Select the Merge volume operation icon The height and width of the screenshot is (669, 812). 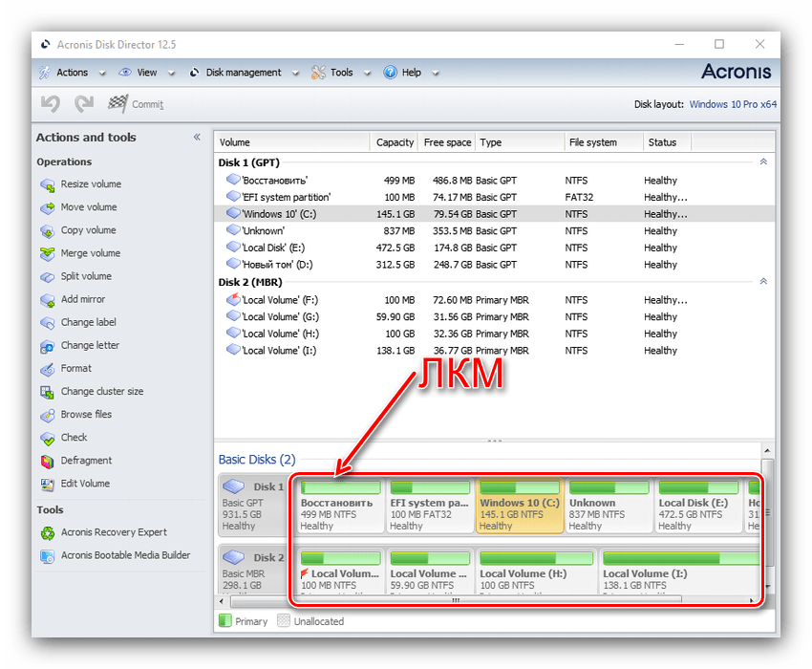pos(48,253)
